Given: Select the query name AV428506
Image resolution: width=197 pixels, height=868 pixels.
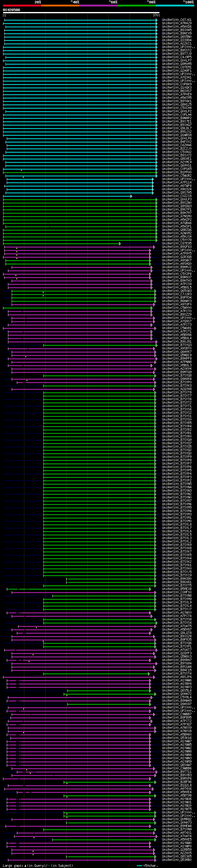Looking at the screenshot, I should point(11,10).
